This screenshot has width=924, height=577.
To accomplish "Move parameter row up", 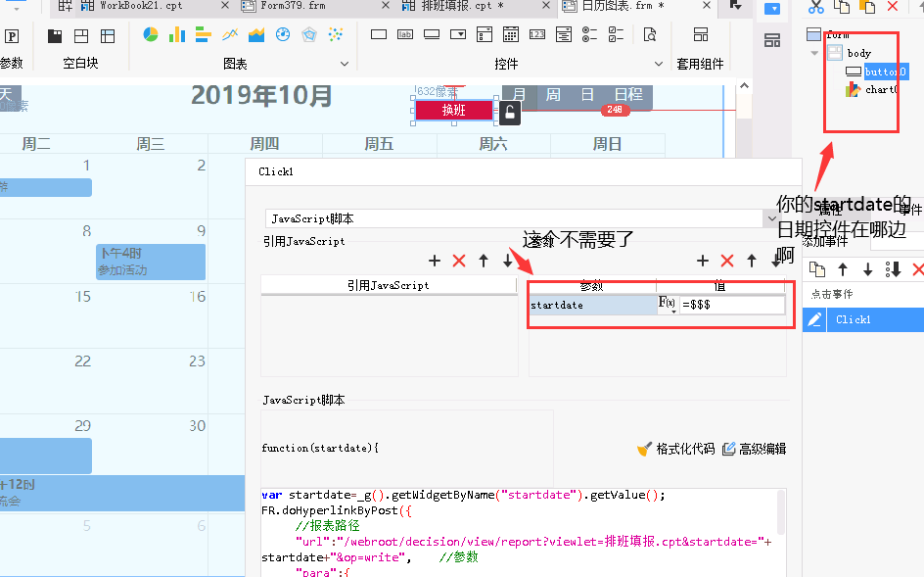I will click(x=752, y=261).
